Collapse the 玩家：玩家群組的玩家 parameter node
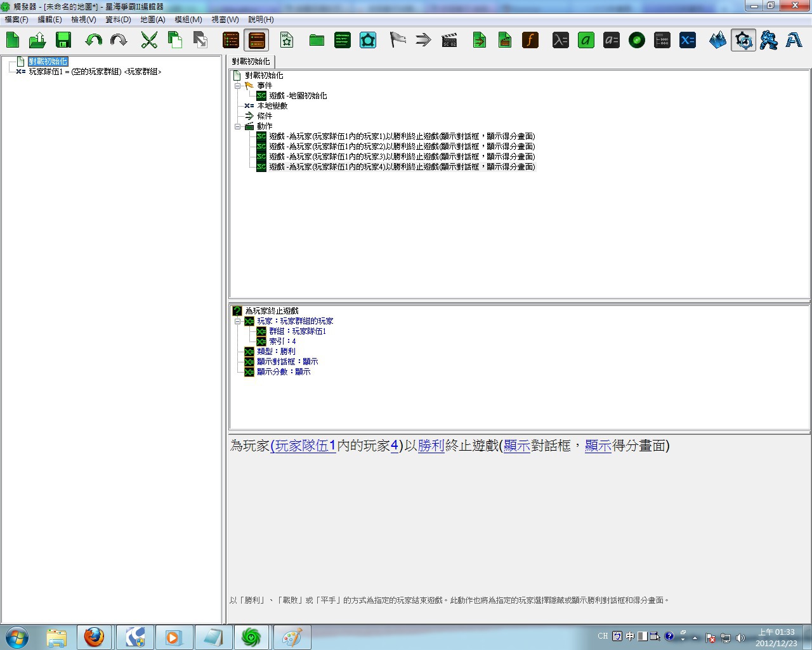812x650 pixels. [x=238, y=321]
